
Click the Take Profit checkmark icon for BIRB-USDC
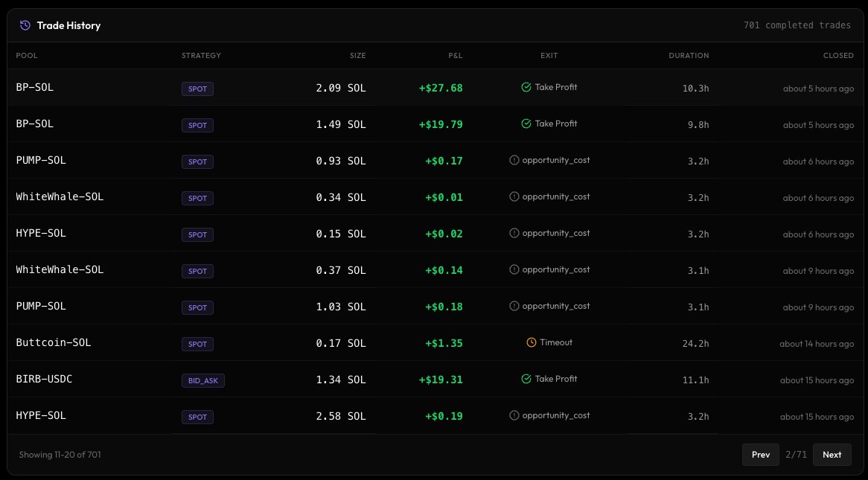pos(526,380)
